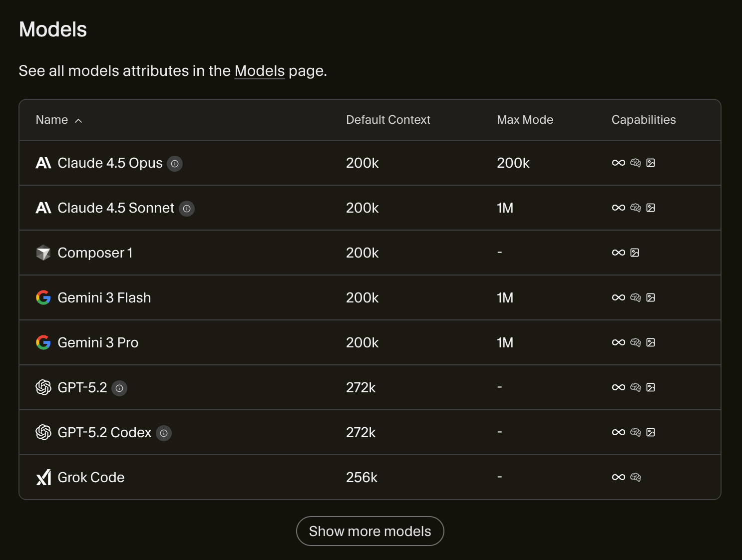Viewport: 742px width, 560px height.
Task: Click the info icon next to GPT-5.2
Action: 119,388
